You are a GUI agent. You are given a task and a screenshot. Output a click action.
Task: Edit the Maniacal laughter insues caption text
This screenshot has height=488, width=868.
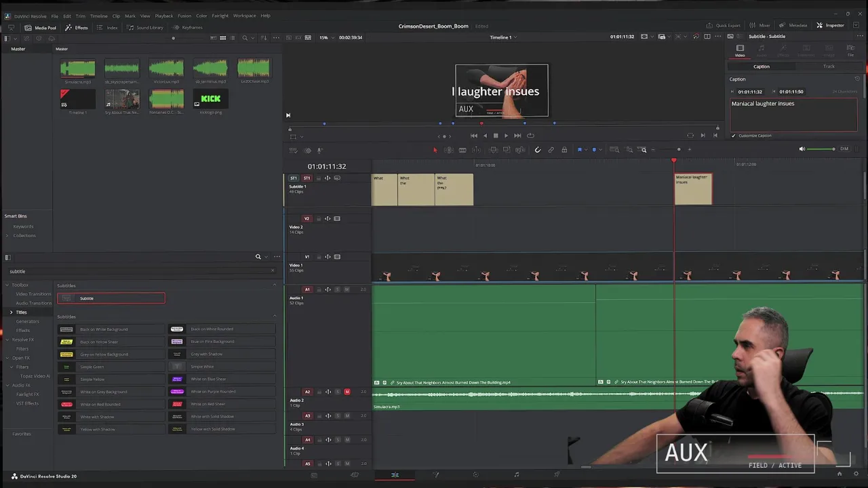coord(793,115)
